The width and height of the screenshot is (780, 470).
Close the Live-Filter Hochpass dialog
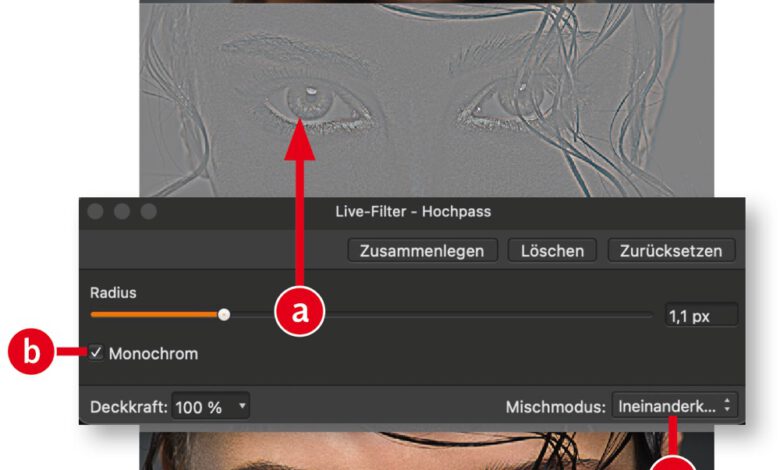coord(95,211)
